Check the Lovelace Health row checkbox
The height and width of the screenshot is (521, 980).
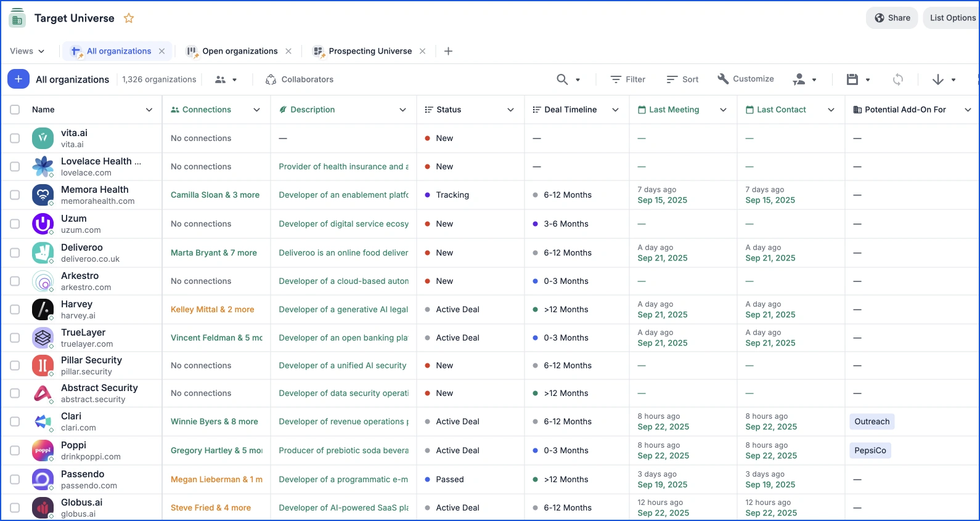point(15,167)
